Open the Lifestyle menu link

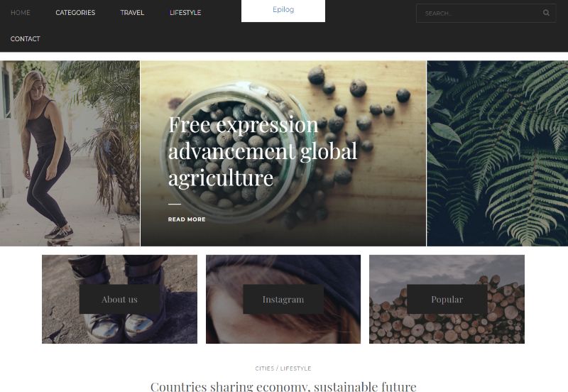point(185,13)
